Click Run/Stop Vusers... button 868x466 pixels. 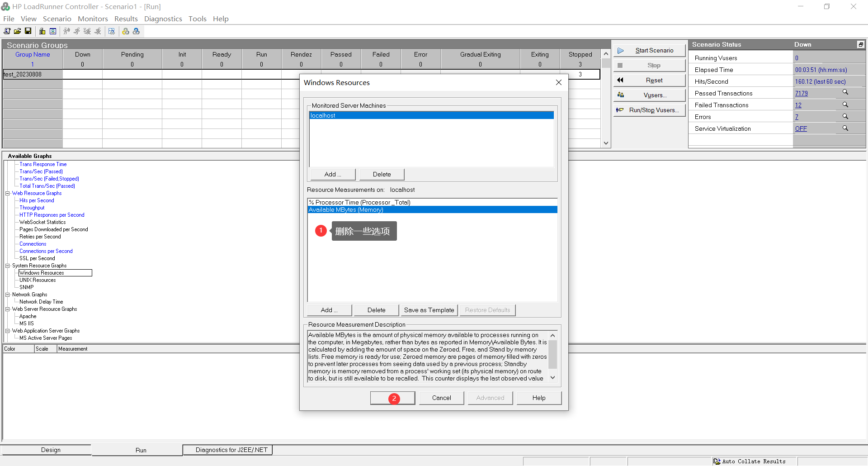point(649,110)
